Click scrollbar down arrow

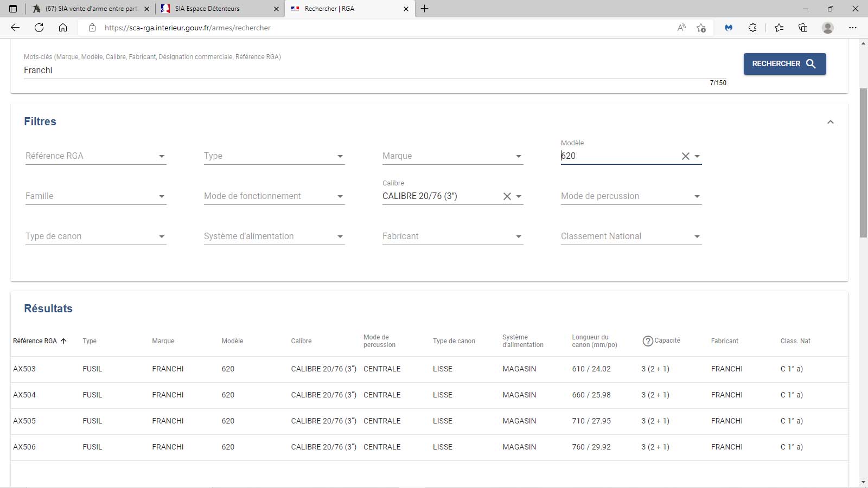point(863,482)
